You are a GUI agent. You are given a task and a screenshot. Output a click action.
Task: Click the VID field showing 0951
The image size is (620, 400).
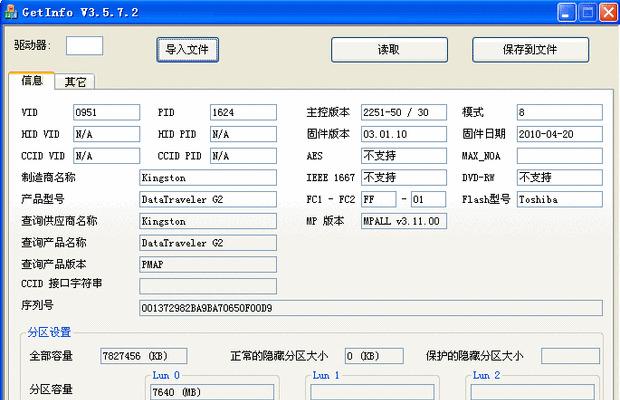[x=107, y=112]
